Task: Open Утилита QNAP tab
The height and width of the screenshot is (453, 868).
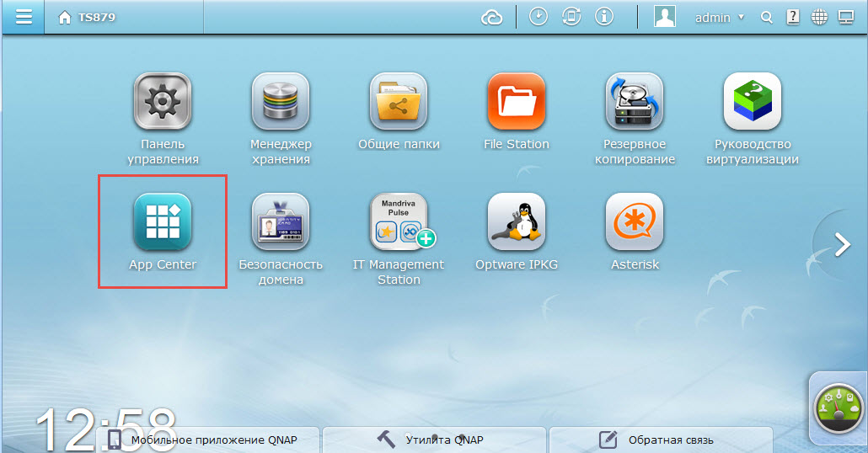Action: tap(434, 440)
